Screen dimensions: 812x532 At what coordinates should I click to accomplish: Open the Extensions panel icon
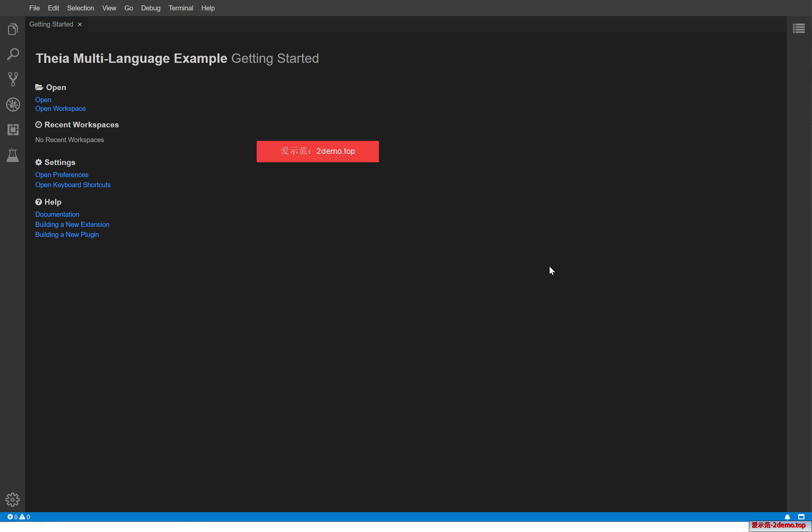coord(13,130)
